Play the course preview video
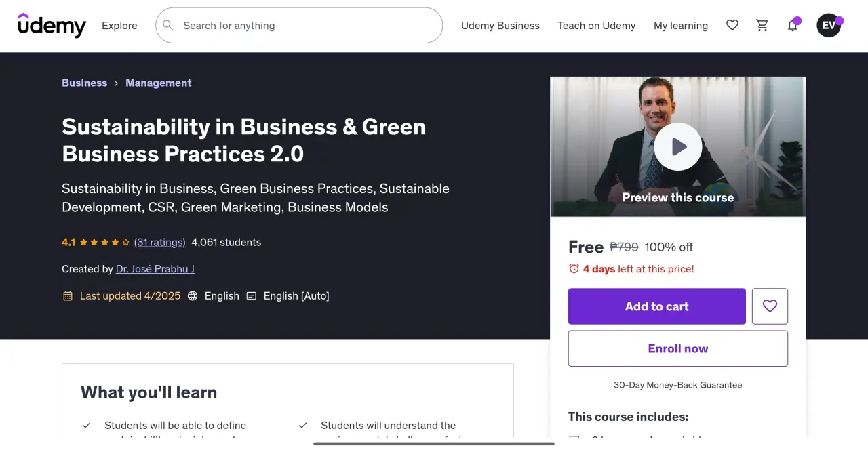This screenshot has width=868, height=450. (678, 146)
